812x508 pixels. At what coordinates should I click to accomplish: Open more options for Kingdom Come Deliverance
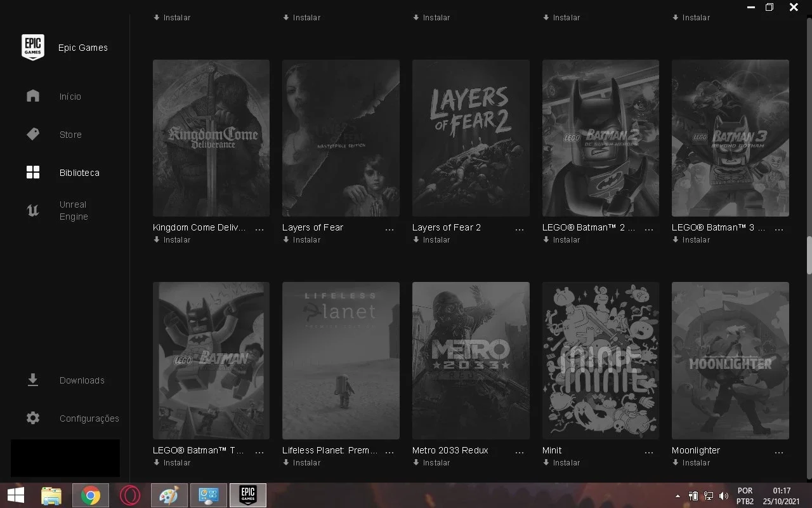point(259,229)
